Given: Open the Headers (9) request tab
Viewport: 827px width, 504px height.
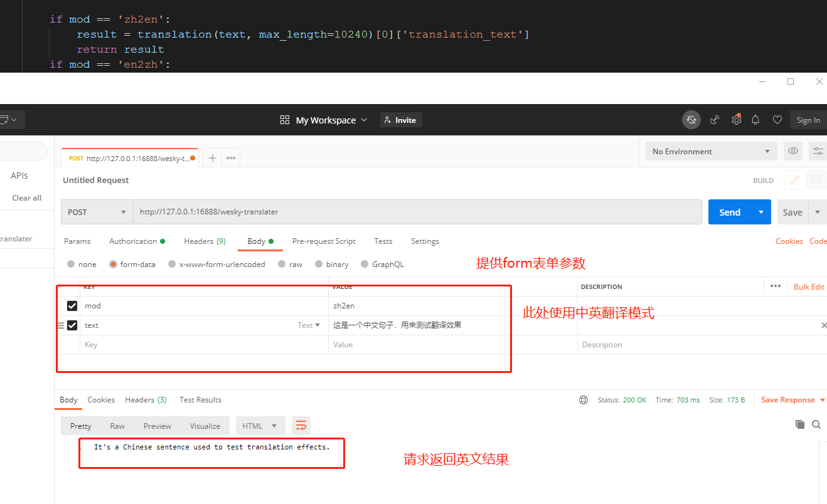Looking at the screenshot, I should click(x=205, y=241).
